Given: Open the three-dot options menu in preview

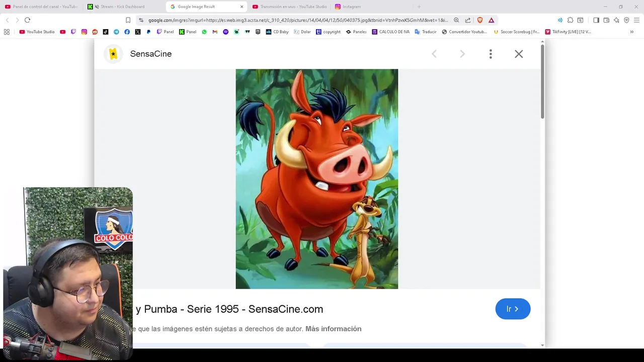Looking at the screenshot, I should pyautogui.click(x=491, y=54).
